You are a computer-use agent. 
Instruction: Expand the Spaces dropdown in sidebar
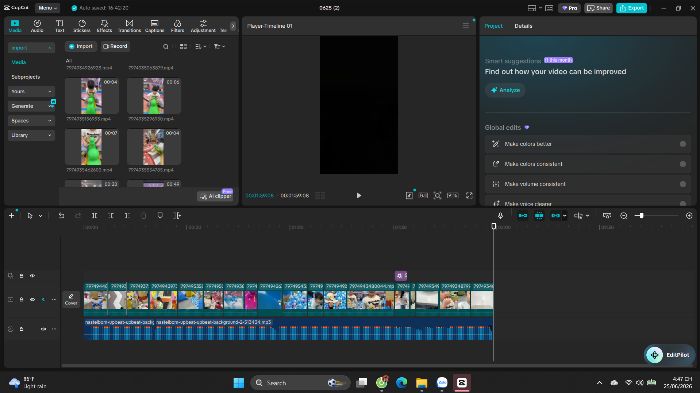pos(31,121)
